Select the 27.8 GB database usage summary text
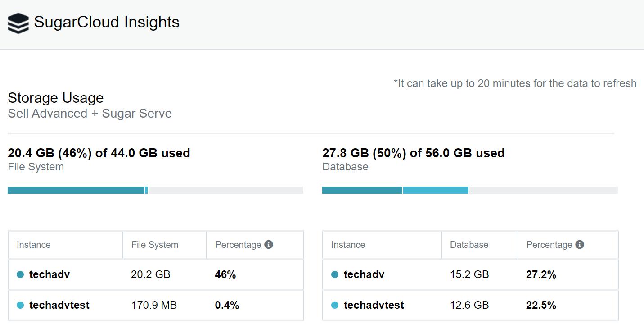Image resolution: width=644 pixels, height=329 pixels. pos(413,153)
